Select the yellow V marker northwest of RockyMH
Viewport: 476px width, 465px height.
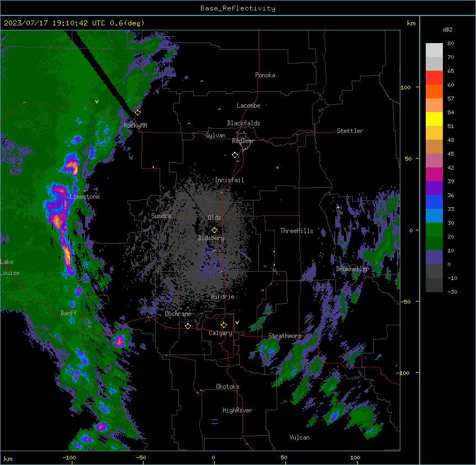(97, 102)
